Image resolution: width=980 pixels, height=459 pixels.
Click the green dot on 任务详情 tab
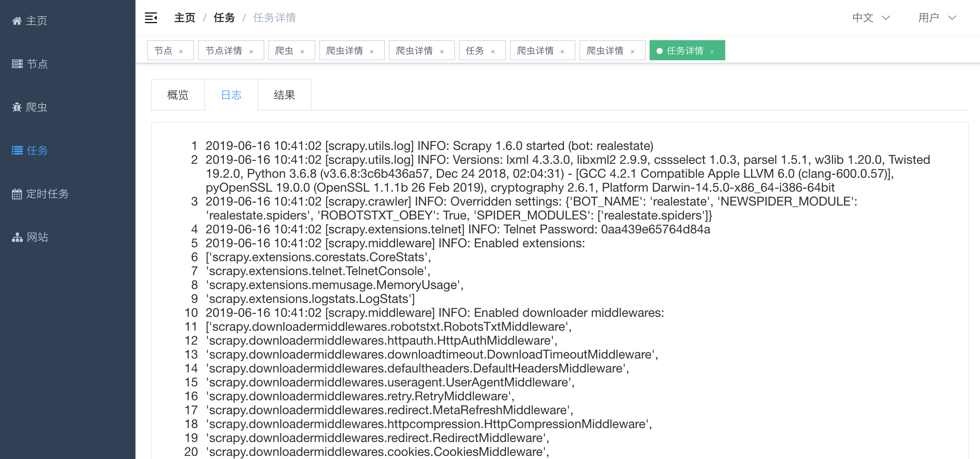(660, 50)
